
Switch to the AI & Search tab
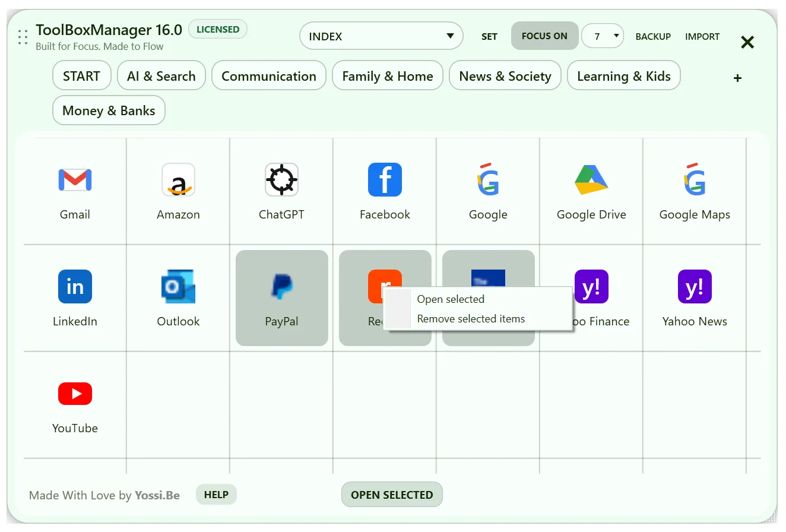tap(161, 76)
